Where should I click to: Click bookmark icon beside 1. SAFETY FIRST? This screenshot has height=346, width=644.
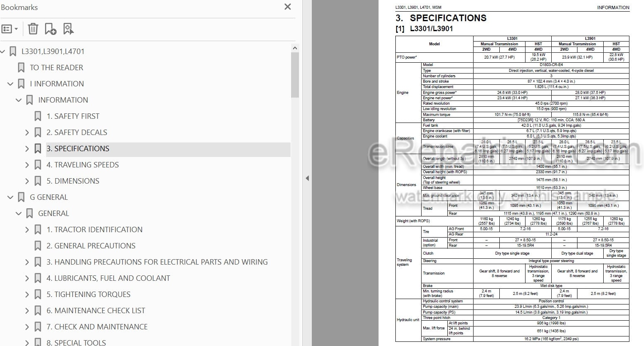tap(38, 116)
